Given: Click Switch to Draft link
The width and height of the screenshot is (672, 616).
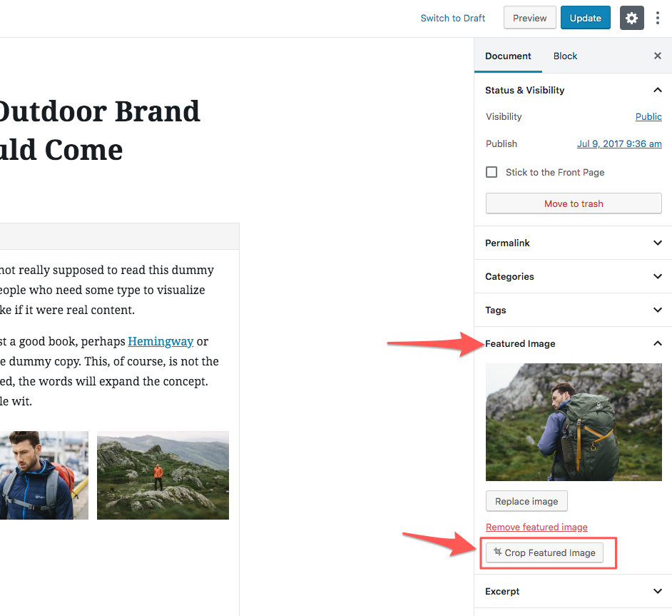Looking at the screenshot, I should coord(453,19).
